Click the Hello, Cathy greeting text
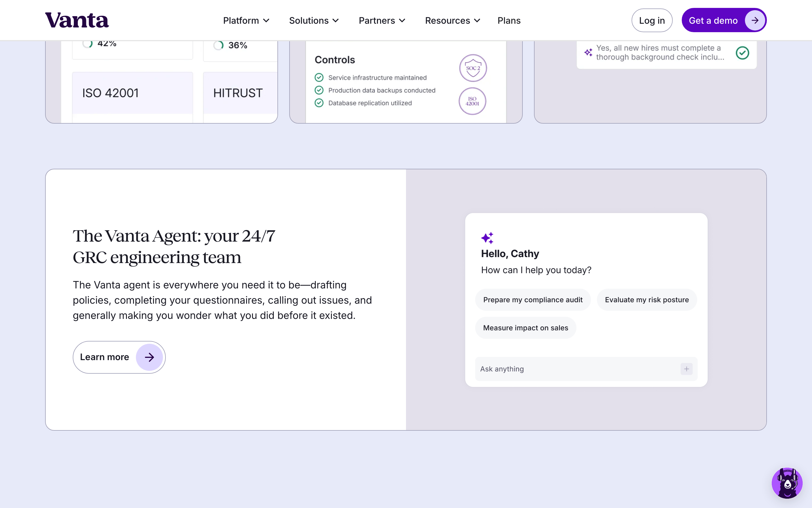Screen dimensions: 812x508 (510, 254)
